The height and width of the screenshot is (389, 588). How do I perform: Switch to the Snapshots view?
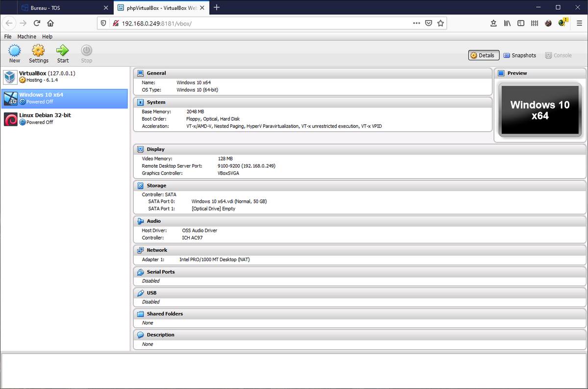pyautogui.click(x=520, y=55)
